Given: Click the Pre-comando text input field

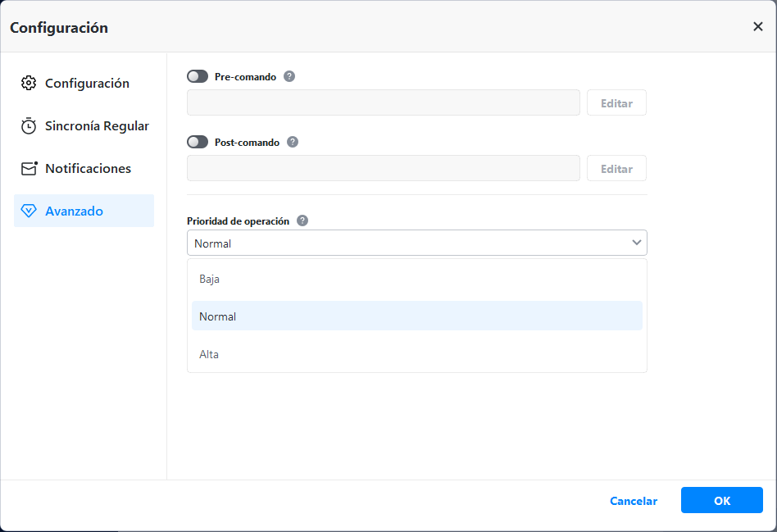Looking at the screenshot, I should [384, 102].
